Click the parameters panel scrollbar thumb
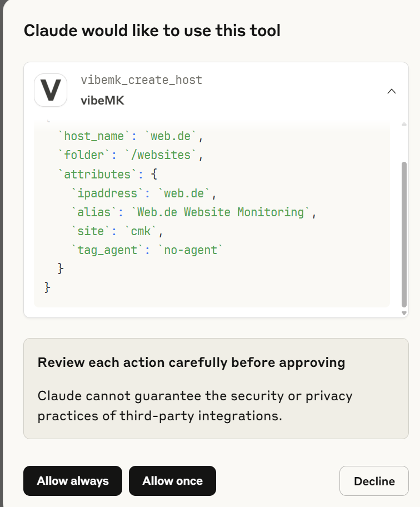This screenshot has width=420, height=507. [x=404, y=233]
